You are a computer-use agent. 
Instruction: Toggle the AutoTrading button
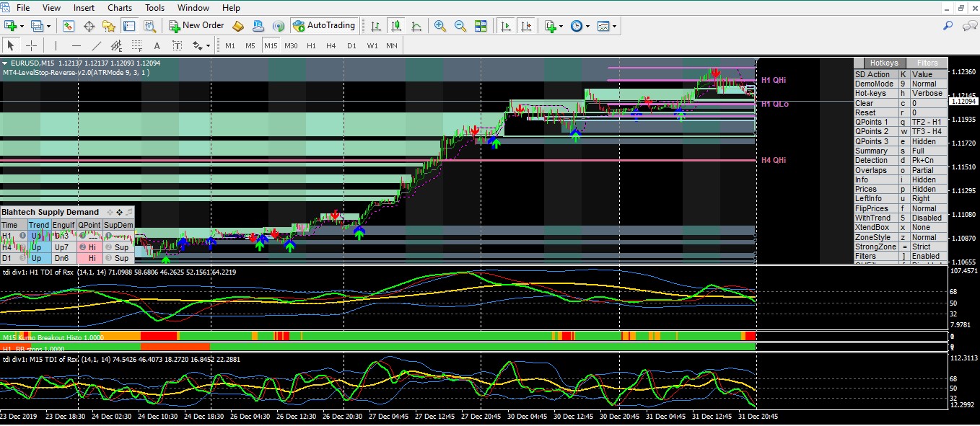pos(324,26)
